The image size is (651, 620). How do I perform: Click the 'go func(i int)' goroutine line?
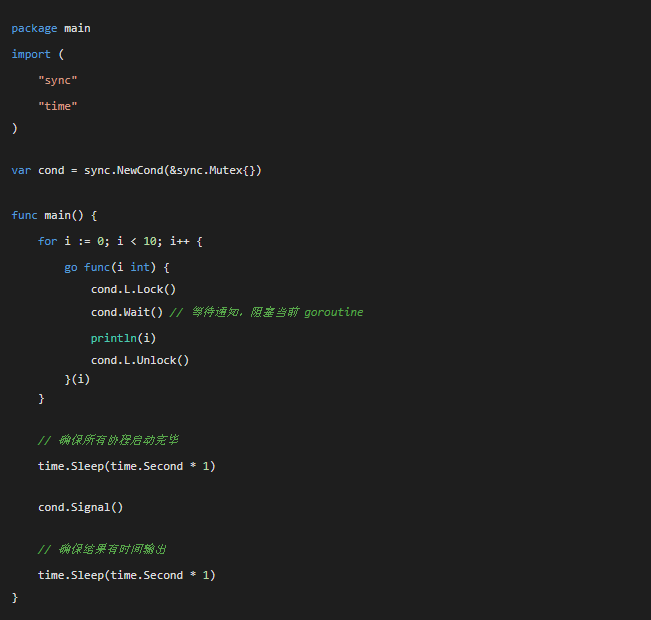117,267
